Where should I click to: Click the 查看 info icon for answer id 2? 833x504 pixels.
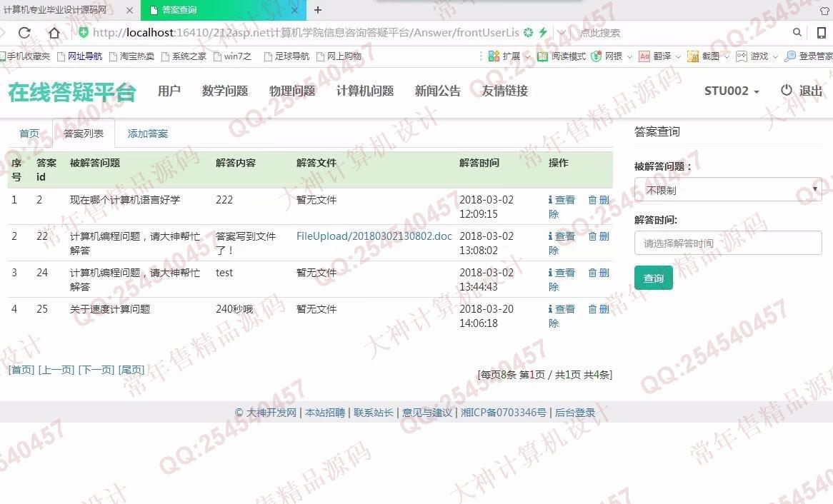(x=550, y=200)
